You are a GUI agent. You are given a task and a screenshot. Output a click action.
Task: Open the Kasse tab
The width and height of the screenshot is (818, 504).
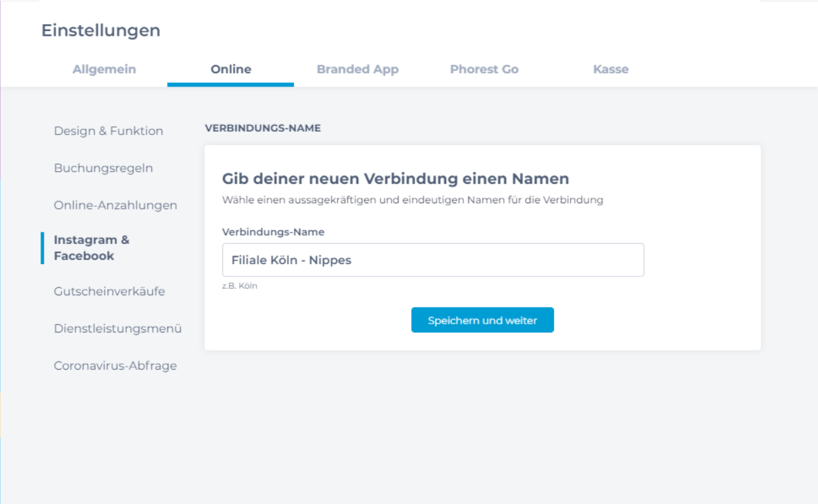tap(611, 69)
